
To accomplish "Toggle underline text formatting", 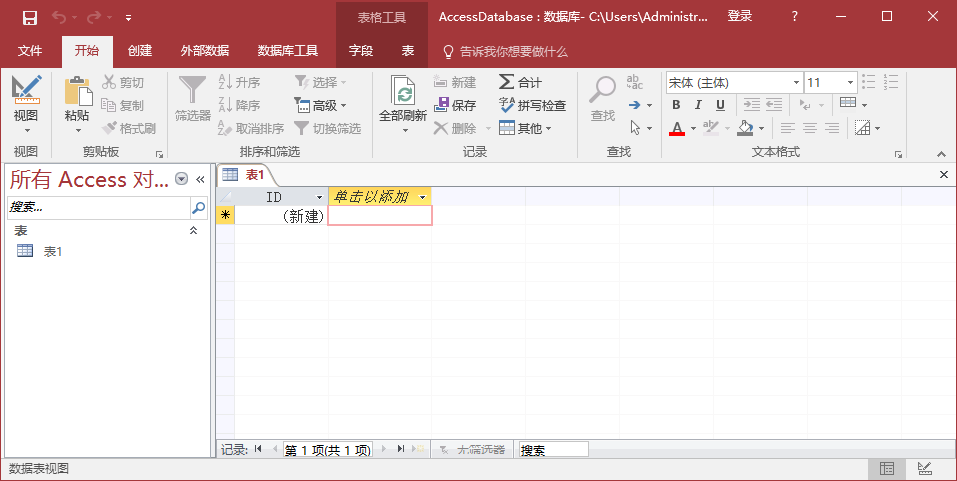I will (720, 105).
